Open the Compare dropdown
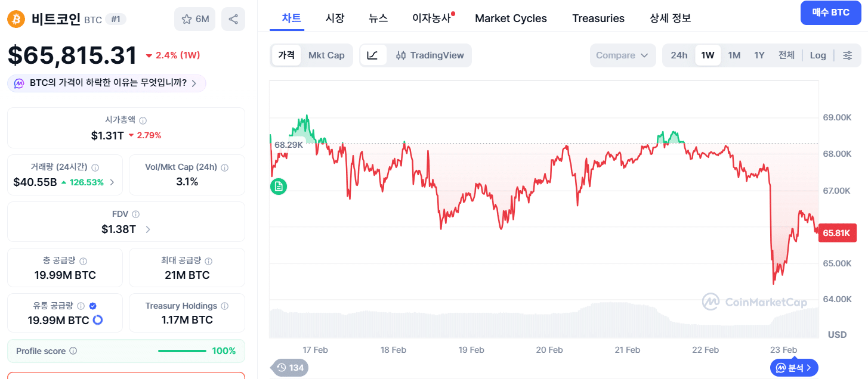Screen dimensions: 868x379 [x=623, y=55]
